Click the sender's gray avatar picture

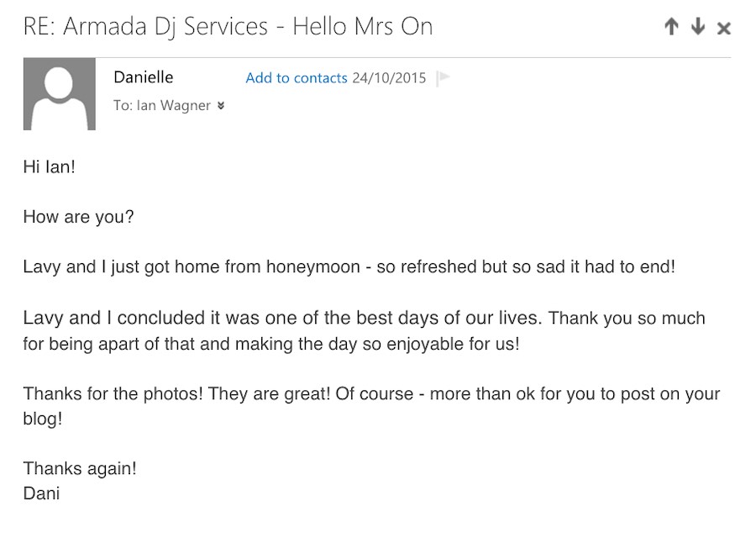pyautogui.click(x=60, y=94)
